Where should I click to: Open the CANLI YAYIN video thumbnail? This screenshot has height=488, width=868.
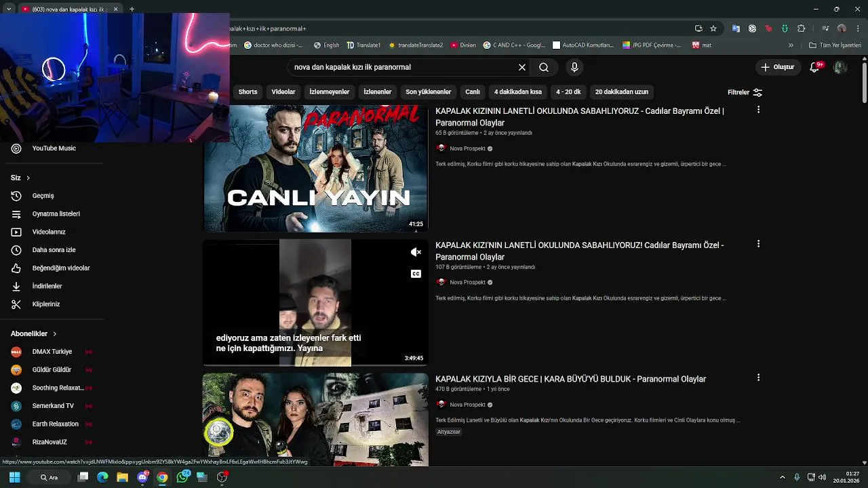point(315,168)
